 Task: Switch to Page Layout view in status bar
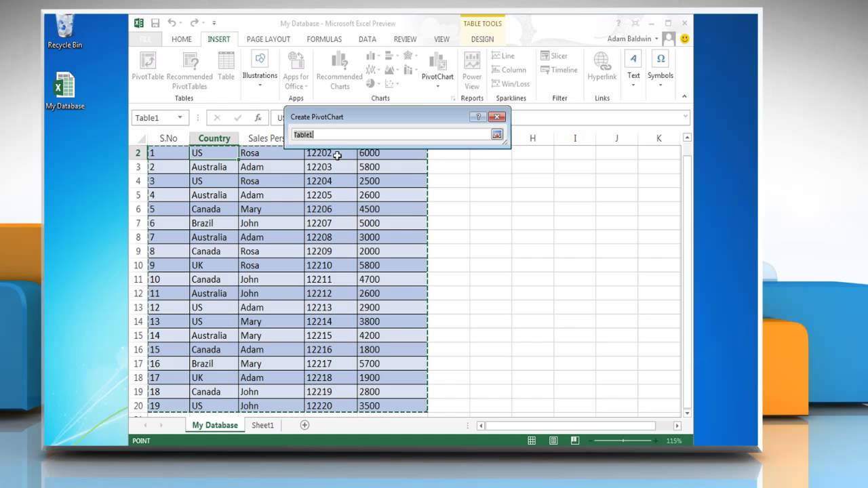(553, 441)
